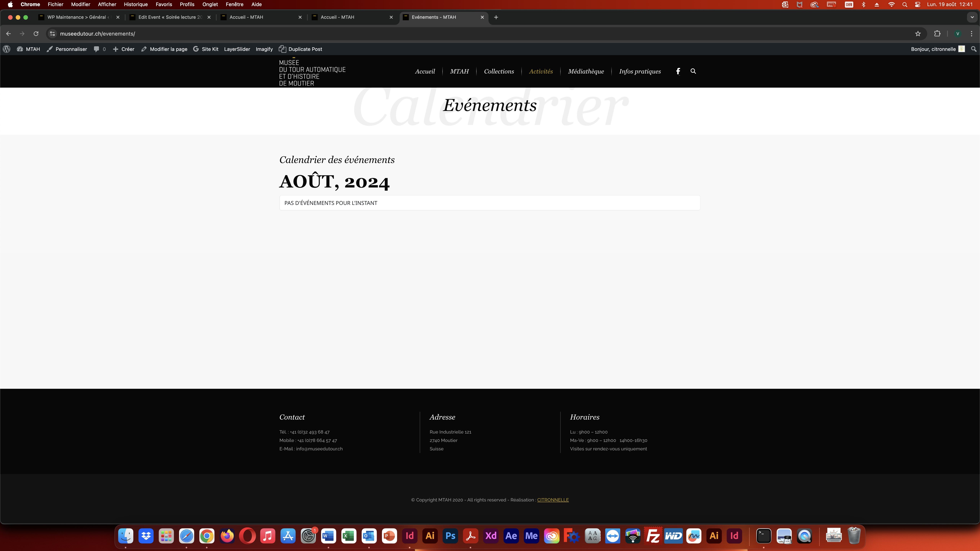Open Wi-Fi status in the menu bar

point(891,5)
